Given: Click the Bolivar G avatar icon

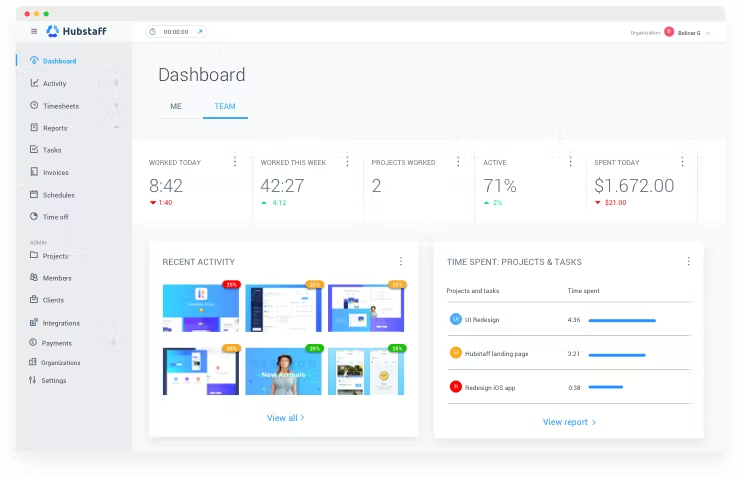Looking at the screenshot, I should coord(669,32).
